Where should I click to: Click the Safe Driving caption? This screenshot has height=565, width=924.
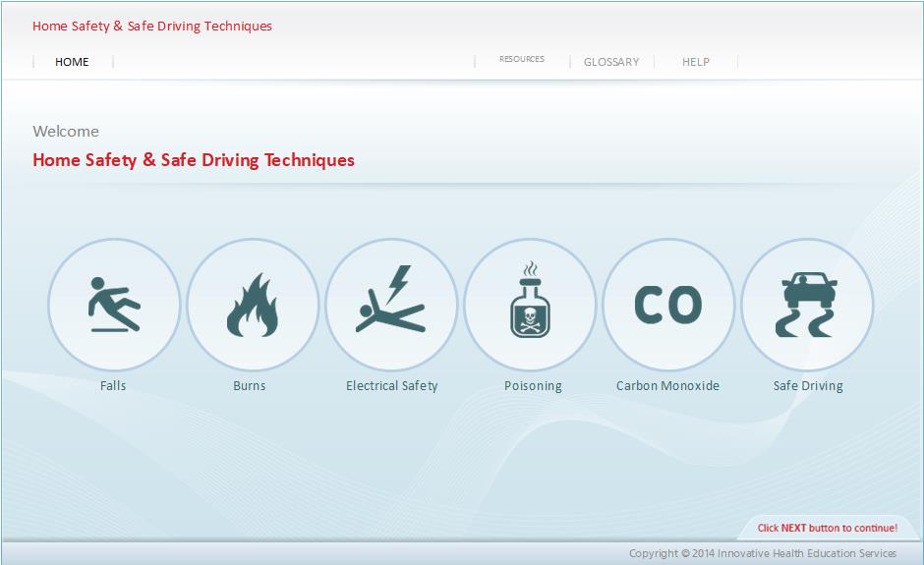(x=808, y=386)
